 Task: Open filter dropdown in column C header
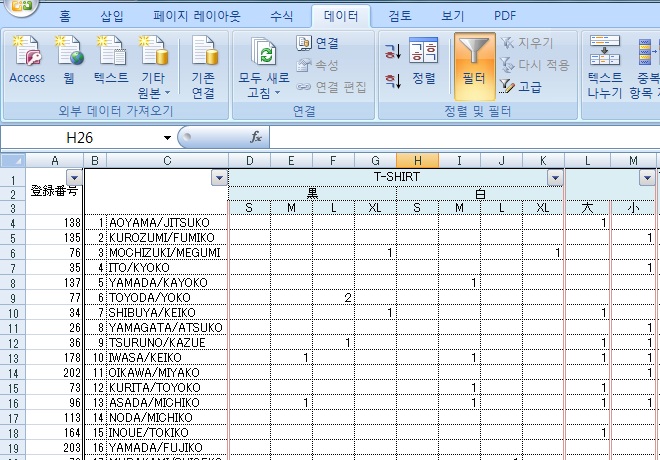point(219,177)
